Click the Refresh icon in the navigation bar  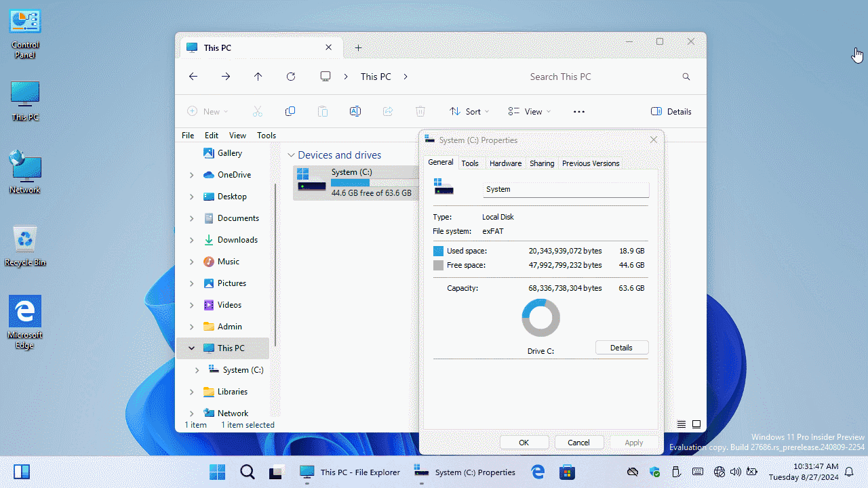coord(291,77)
